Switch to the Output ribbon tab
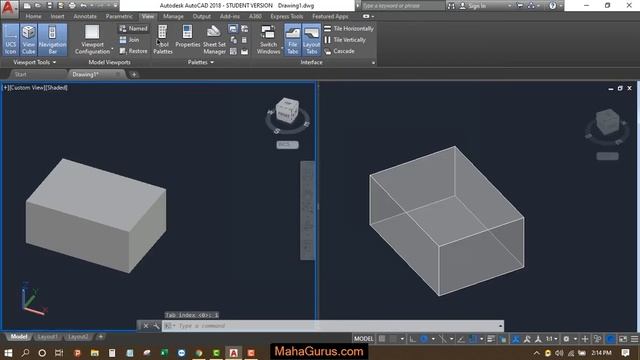640x360 pixels. click(202, 16)
